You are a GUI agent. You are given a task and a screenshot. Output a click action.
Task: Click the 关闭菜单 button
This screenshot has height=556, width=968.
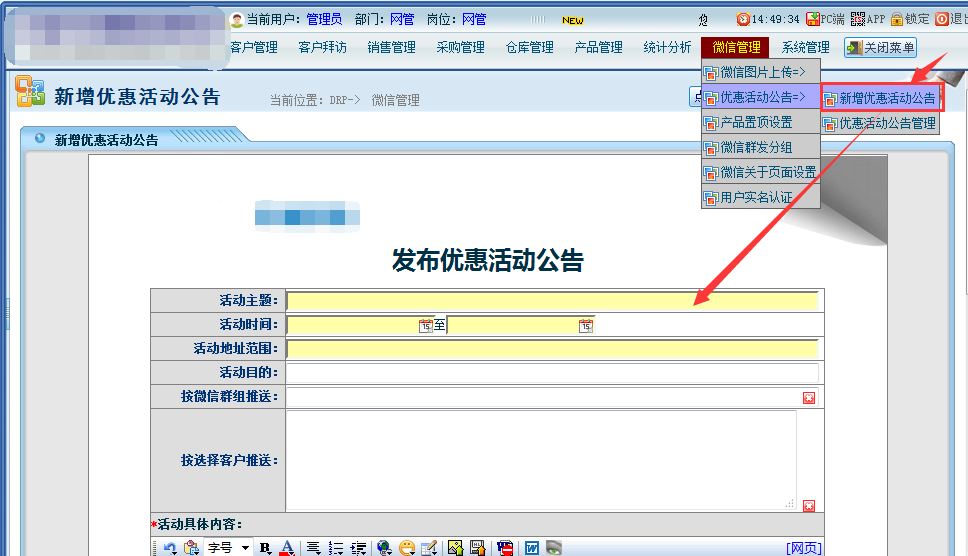click(x=880, y=47)
